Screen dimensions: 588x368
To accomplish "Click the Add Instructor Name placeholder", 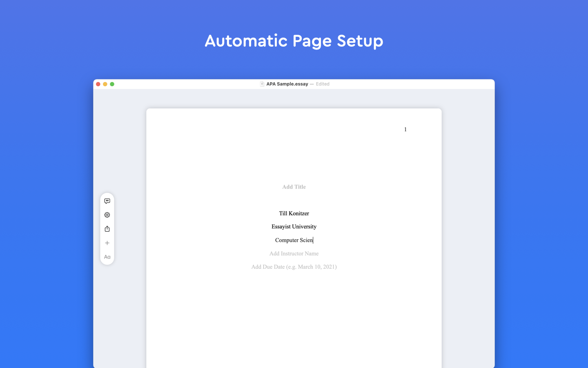I will coord(294,254).
